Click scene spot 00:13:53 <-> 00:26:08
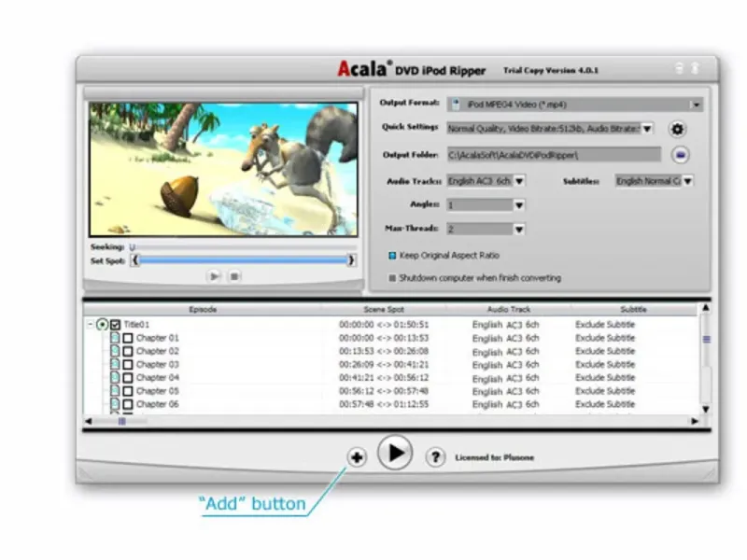Screen dimensions: 747x560 [384, 352]
